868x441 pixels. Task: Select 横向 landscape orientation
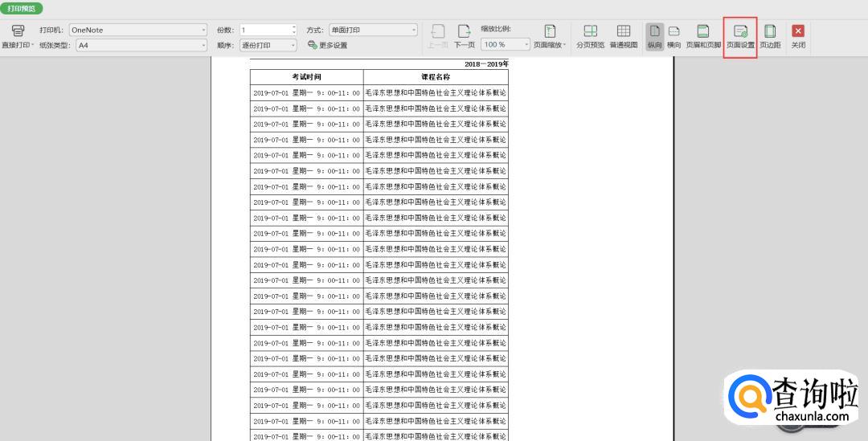674,36
